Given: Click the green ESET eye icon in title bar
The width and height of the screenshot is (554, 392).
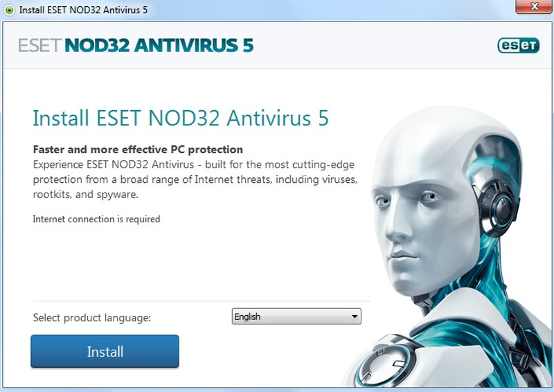Looking at the screenshot, I should pos(9,10).
